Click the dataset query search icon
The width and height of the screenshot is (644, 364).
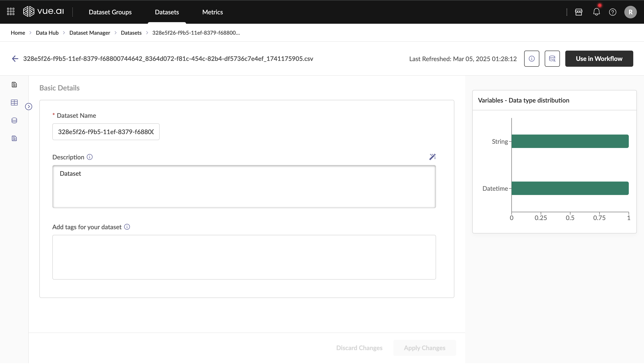coord(552,59)
